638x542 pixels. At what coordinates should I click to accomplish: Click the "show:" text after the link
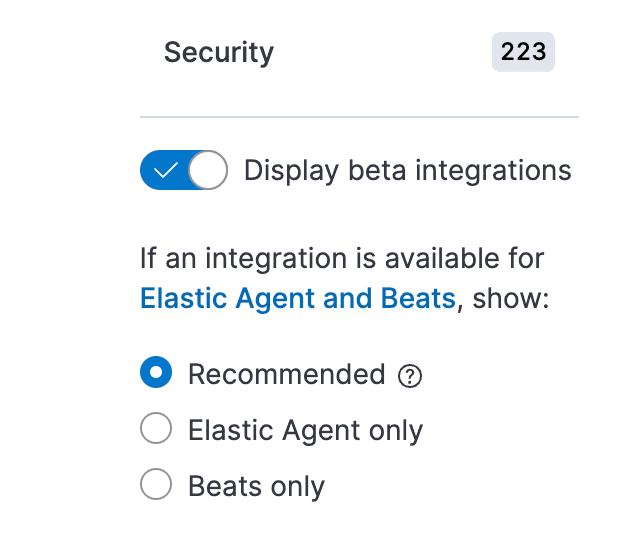pos(511,298)
